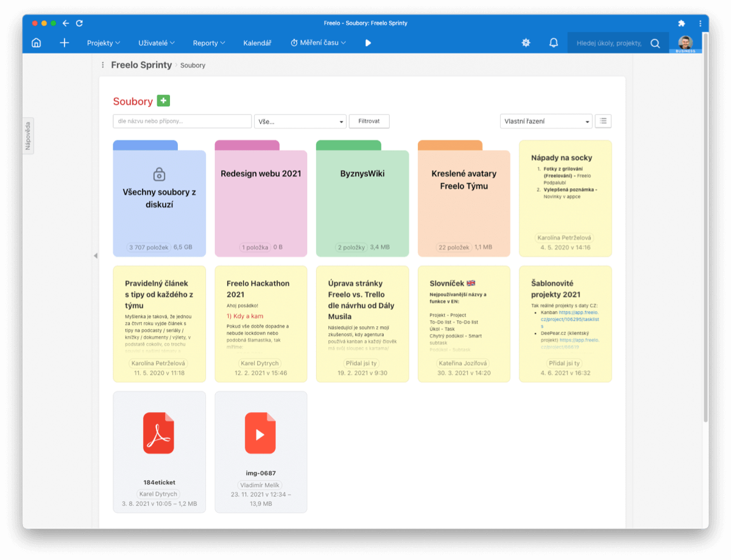
Task: Click the 3 707 položek count badge
Action: point(149,248)
